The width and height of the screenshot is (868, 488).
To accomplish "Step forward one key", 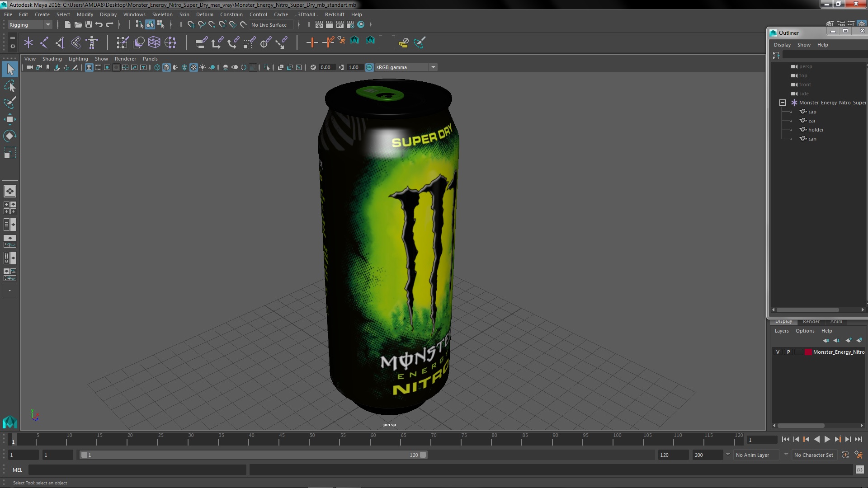I will [x=837, y=439].
